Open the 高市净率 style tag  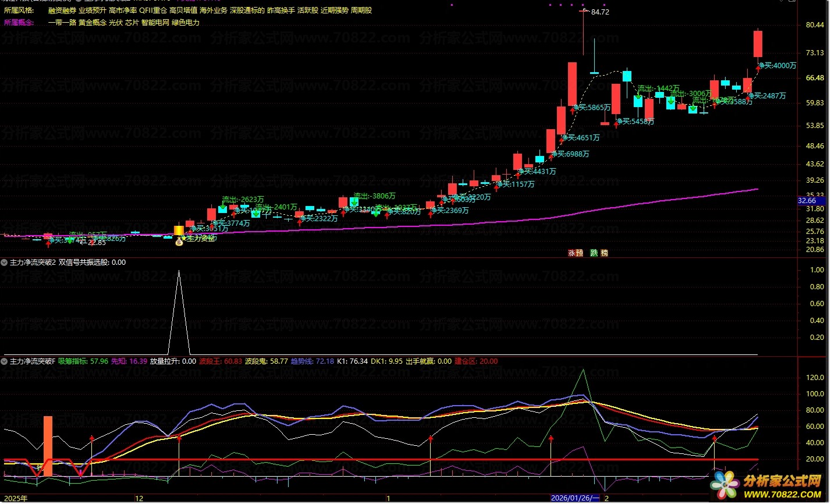[123, 10]
